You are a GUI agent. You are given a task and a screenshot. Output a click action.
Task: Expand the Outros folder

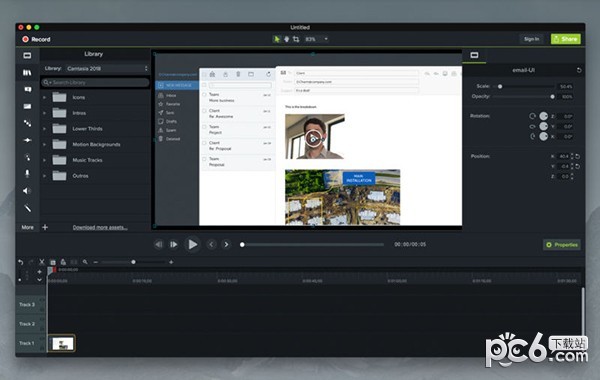44,176
